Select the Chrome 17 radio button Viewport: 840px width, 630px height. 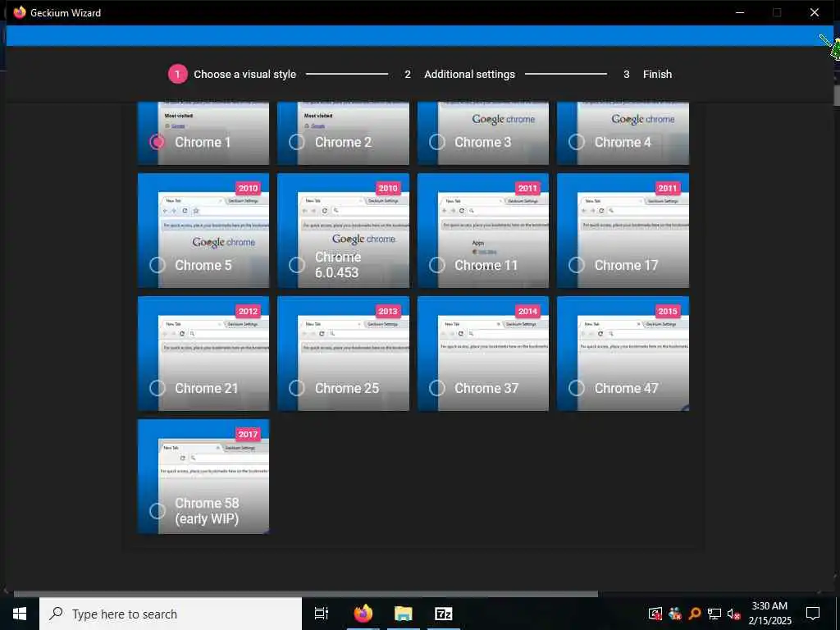coord(577,265)
